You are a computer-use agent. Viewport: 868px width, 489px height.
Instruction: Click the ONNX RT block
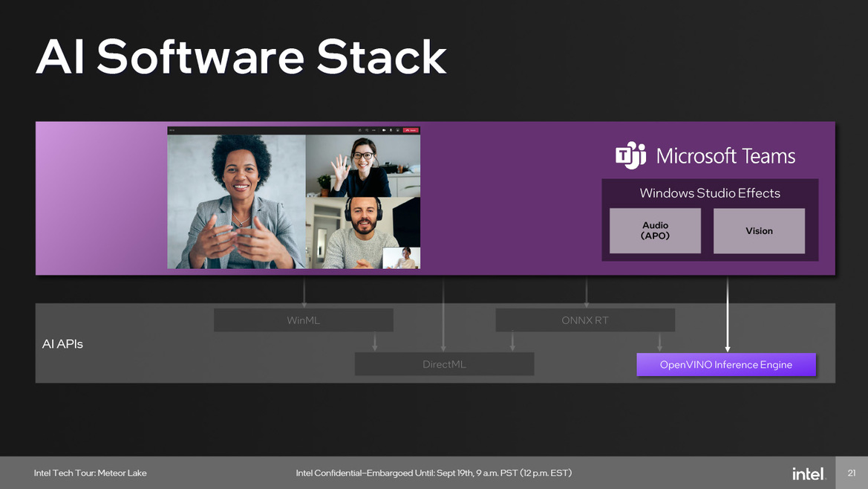pyautogui.click(x=585, y=320)
